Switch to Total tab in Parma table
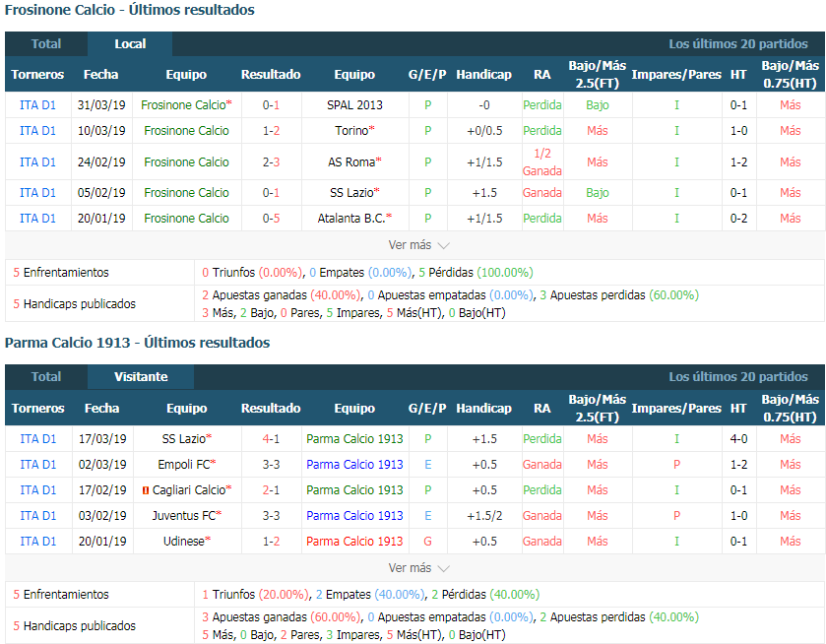 point(46,377)
